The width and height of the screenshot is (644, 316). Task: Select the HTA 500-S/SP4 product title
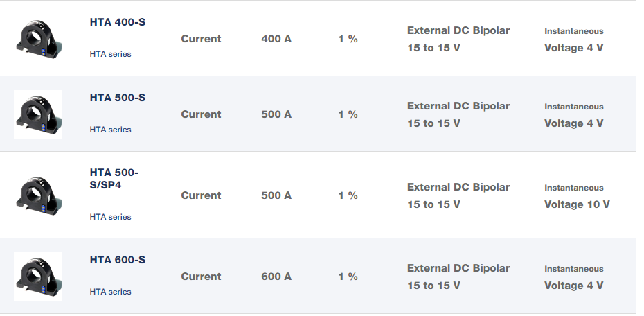(114, 179)
